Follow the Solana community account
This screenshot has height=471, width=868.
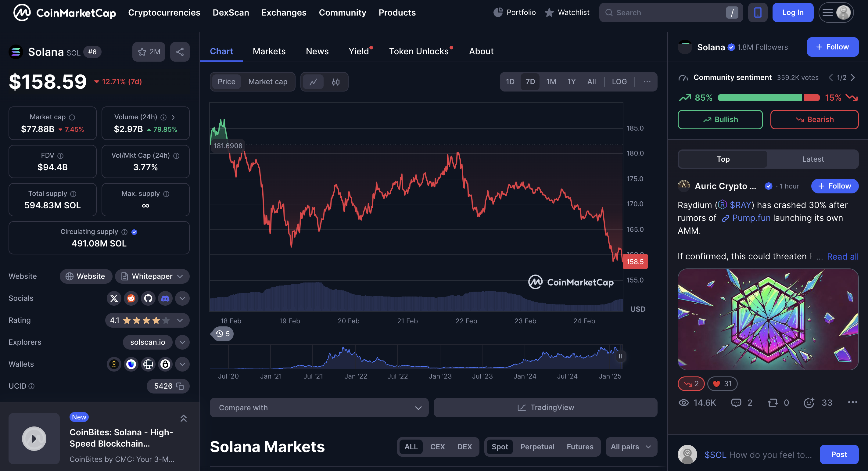[x=832, y=47]
